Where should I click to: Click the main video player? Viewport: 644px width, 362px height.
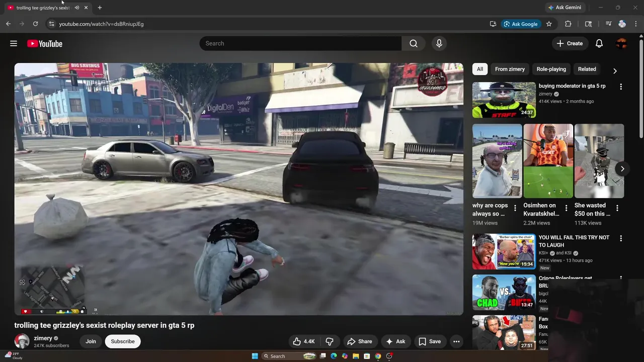238,189
